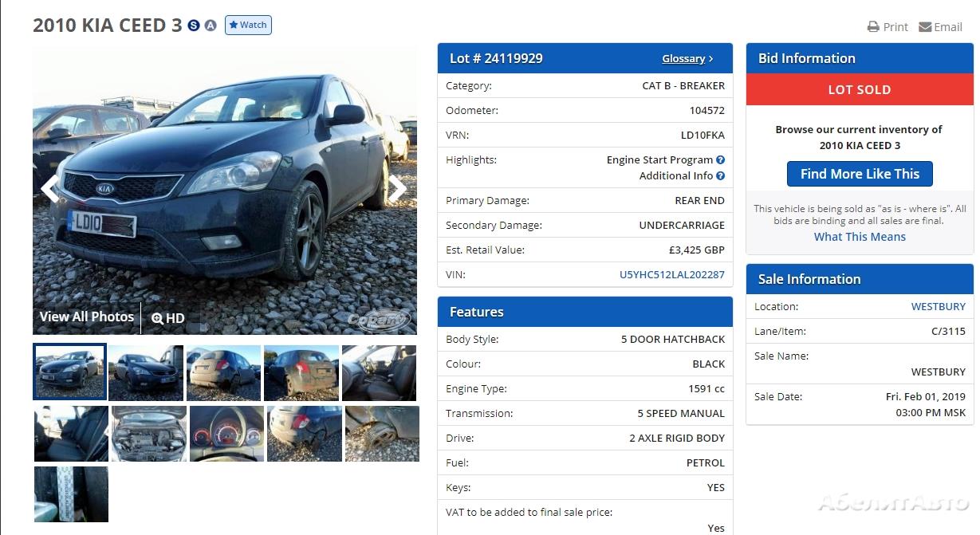The image size is (980, 535).
Task: Select the rear view car thumbnail
Action: [302, 372]
